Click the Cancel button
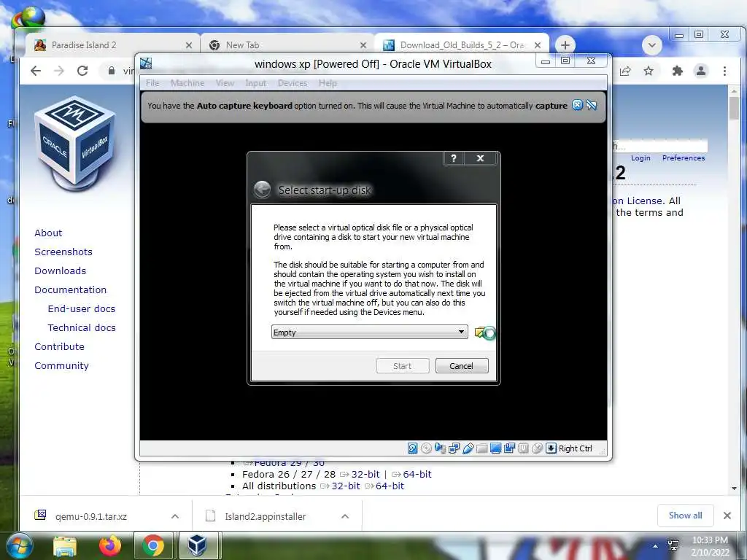The width and height of the screenshot is (747, 560). point(462,366)
